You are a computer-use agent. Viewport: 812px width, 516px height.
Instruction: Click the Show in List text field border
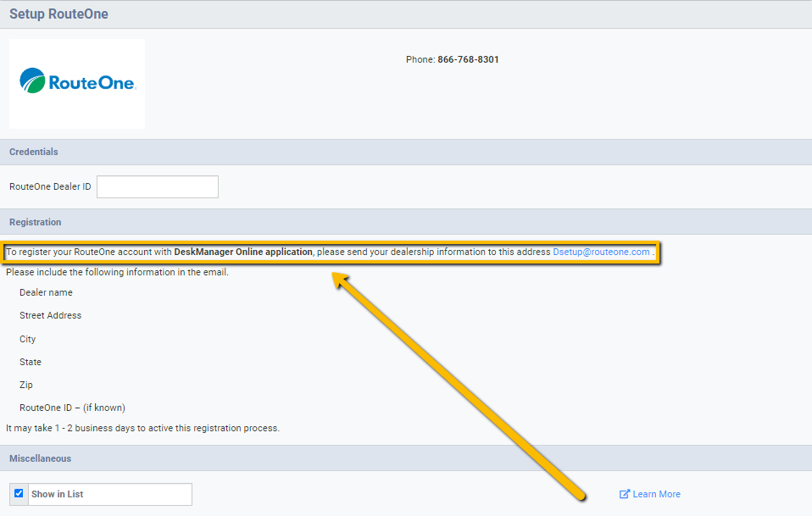point(110,494)
